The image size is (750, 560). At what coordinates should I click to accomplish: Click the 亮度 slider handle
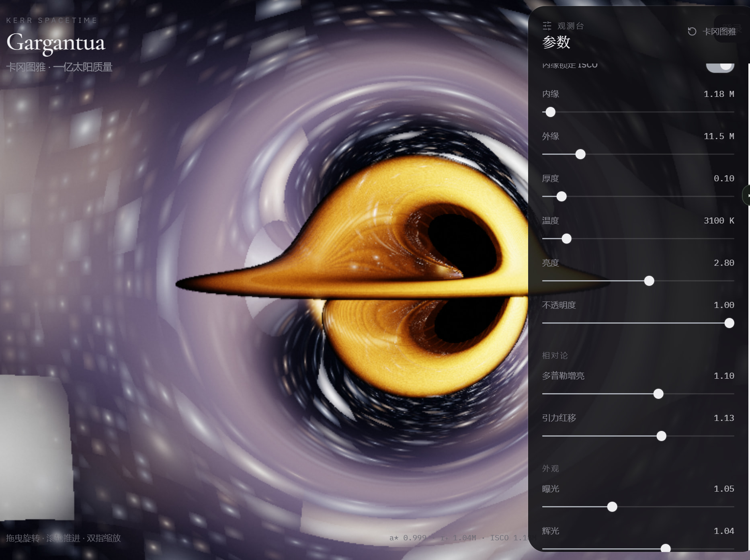649,281
